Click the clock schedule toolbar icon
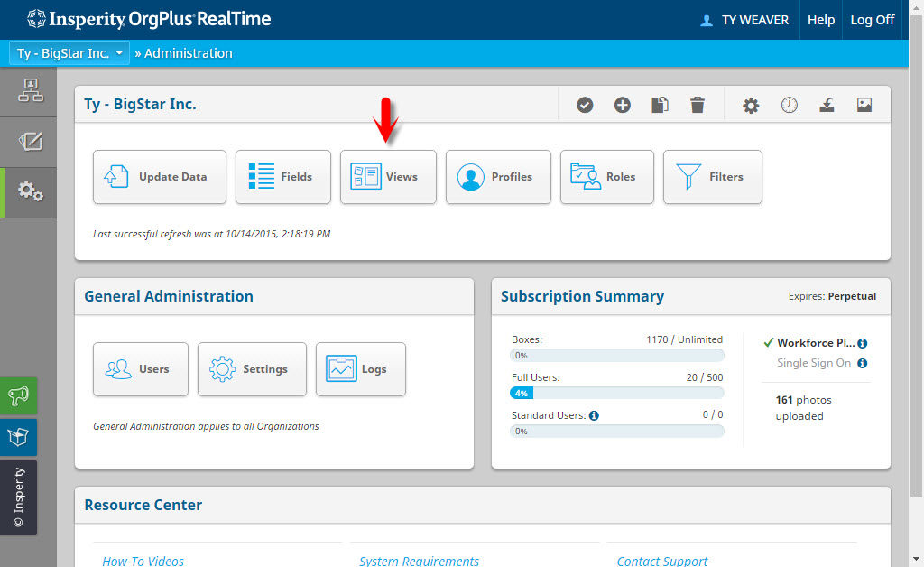The image size is (924, 567). click(789, 105)
